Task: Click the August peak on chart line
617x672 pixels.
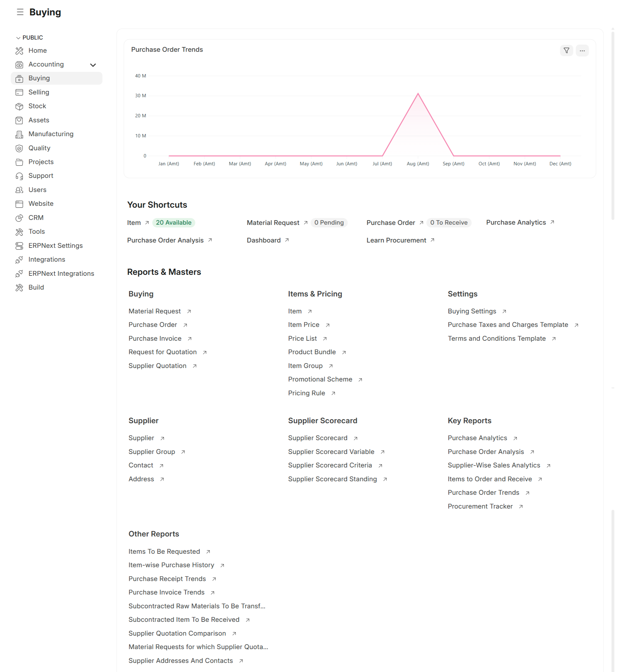Action: 418,94
